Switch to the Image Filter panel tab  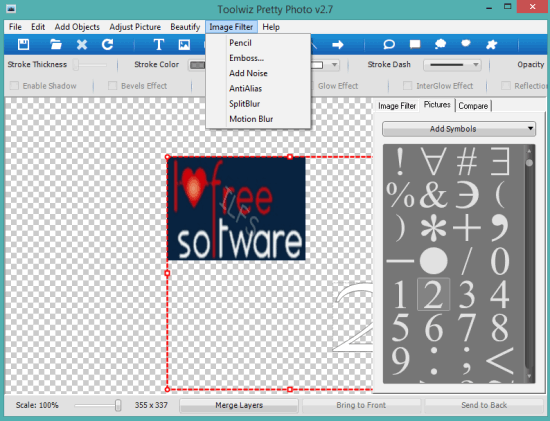(x=397, y=106)
